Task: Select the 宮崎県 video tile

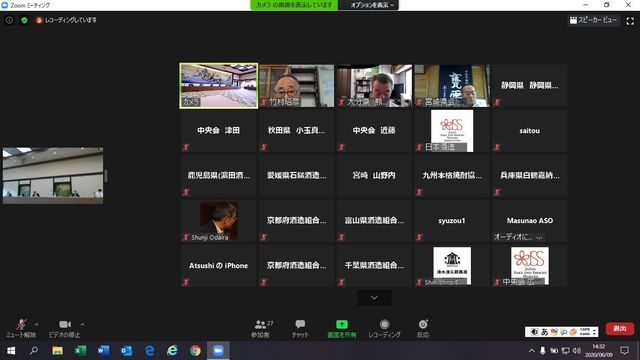Action: point(452,86)
